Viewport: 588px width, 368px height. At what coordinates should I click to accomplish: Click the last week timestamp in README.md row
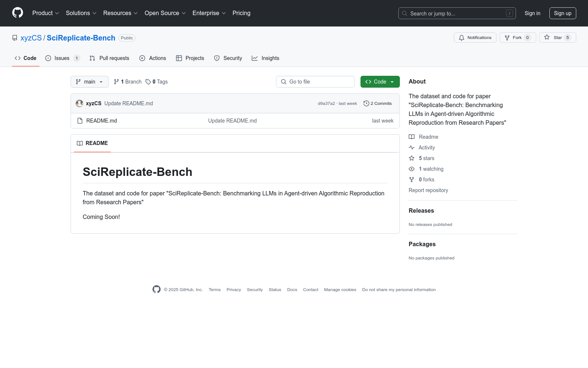pyautogui.click(x=383, y=121)
